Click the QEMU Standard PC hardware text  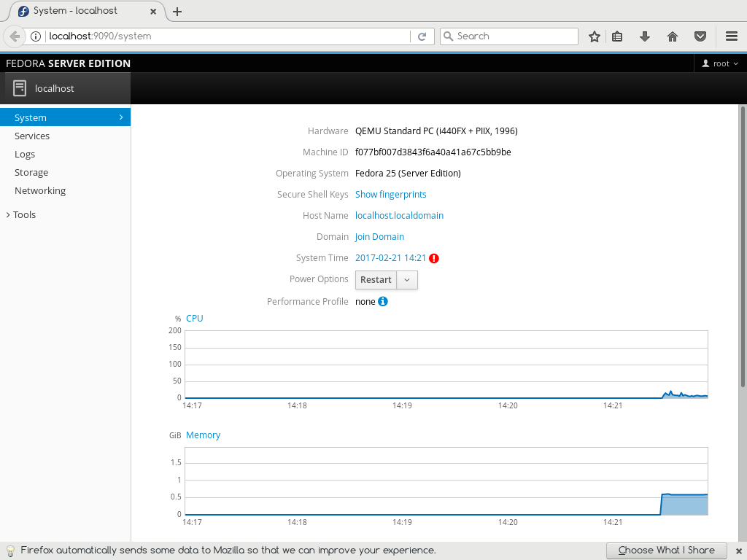436,131
